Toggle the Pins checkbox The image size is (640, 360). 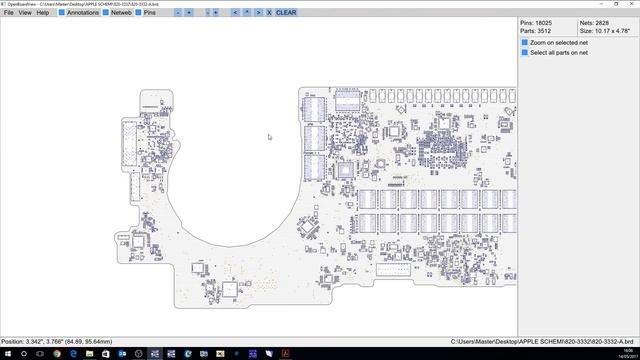tap(138, 13)
